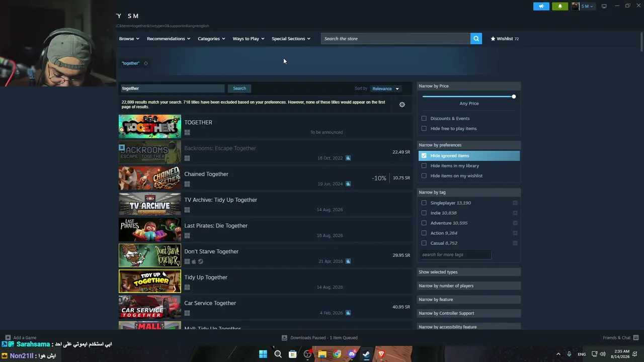Tick the Adventure tag checkbox

click(x=424, y=223)
